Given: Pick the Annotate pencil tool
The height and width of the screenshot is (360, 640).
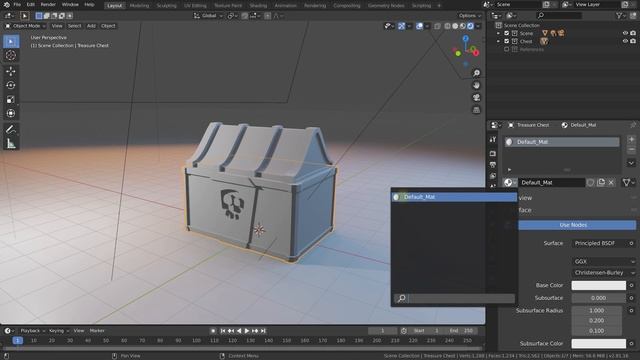Looking at the screenshot, I should point(11,130).
